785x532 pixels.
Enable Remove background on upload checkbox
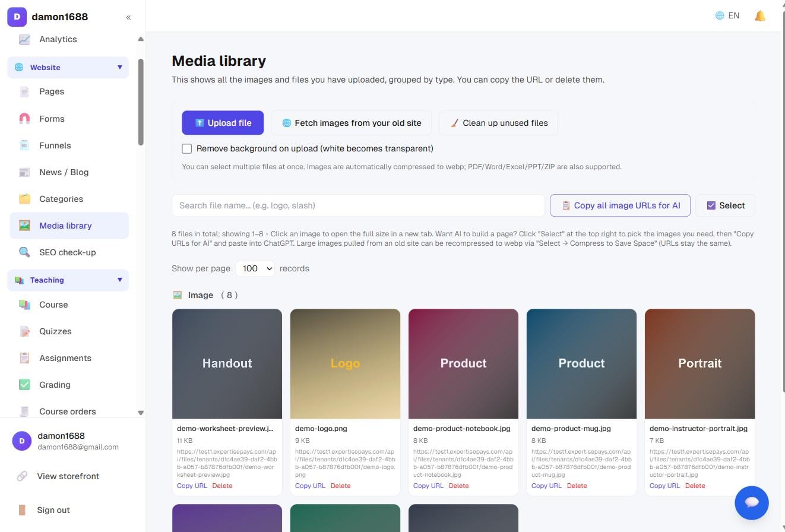point(187,148)
